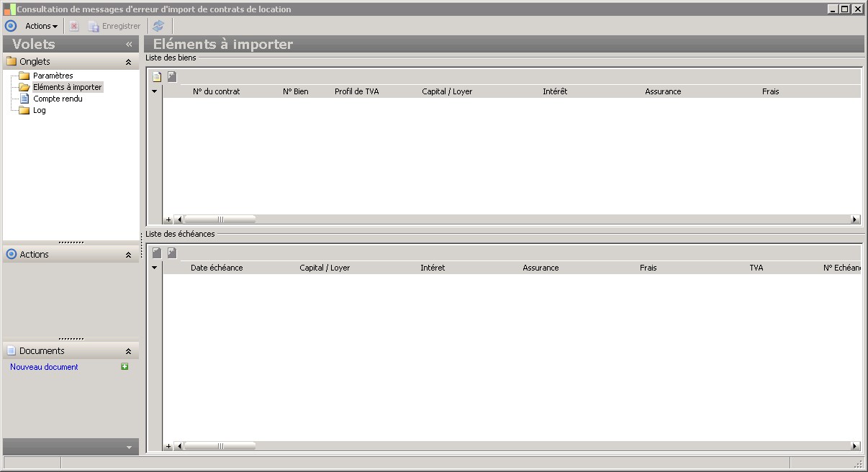Click the horizontal scrollbar thumb of Liste des échéances

(220, 446)
